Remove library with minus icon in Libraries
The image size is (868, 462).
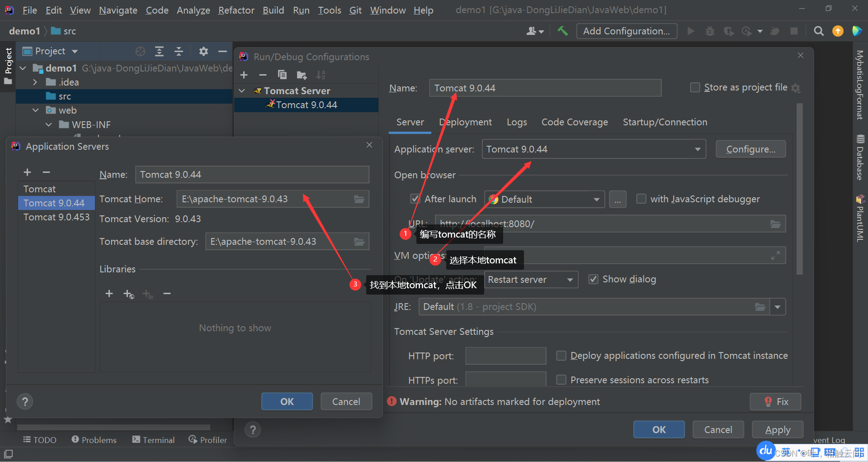click(167, 294)
